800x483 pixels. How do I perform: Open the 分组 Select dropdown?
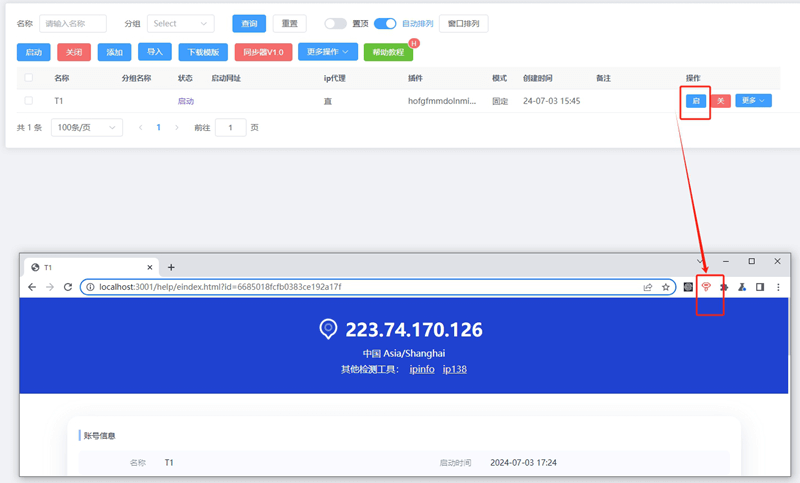[x=181, y=23]
